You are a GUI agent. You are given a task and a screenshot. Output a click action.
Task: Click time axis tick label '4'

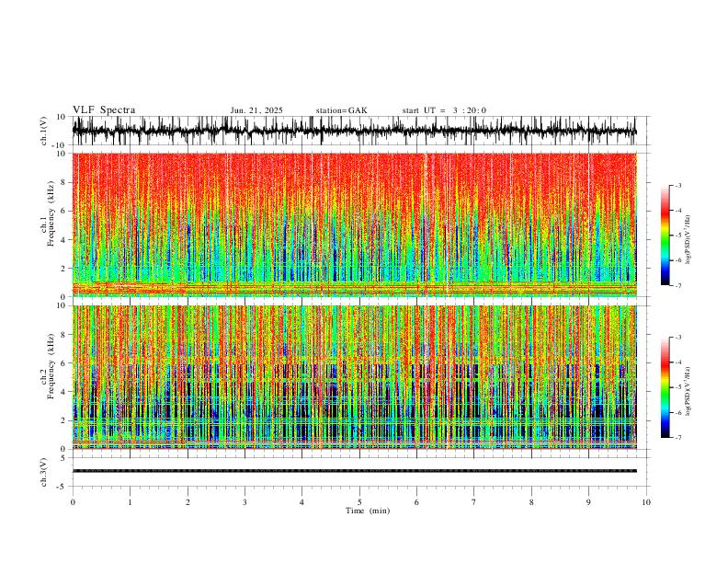(302, 502)
